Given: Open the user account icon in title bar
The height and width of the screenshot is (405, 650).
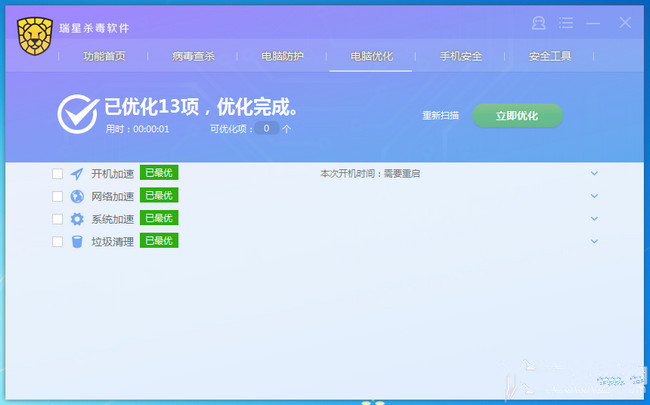Looking at the screenshot, I should (x=539, y=23).
